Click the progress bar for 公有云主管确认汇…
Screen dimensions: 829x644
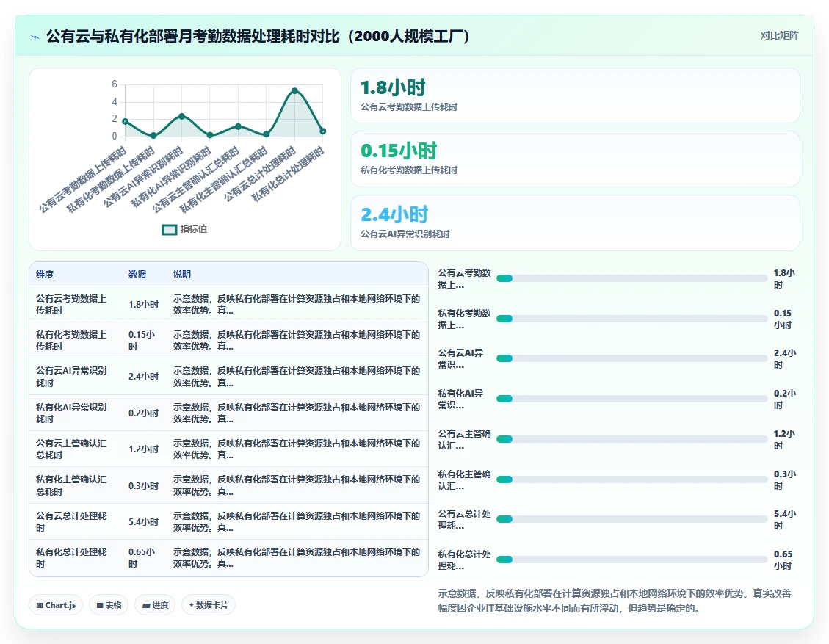pyautogui.click(x=631, y=439)
